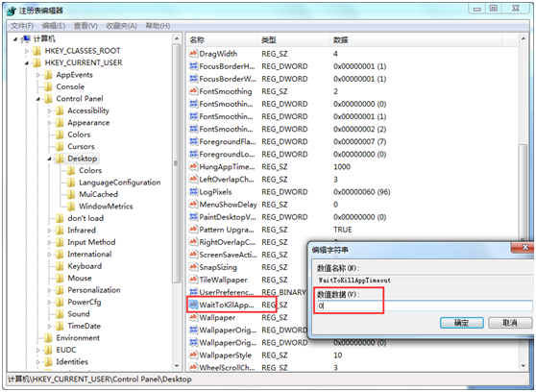Select the Personalization key
This screenshot has width=536, height=392.
click(94, 290)
